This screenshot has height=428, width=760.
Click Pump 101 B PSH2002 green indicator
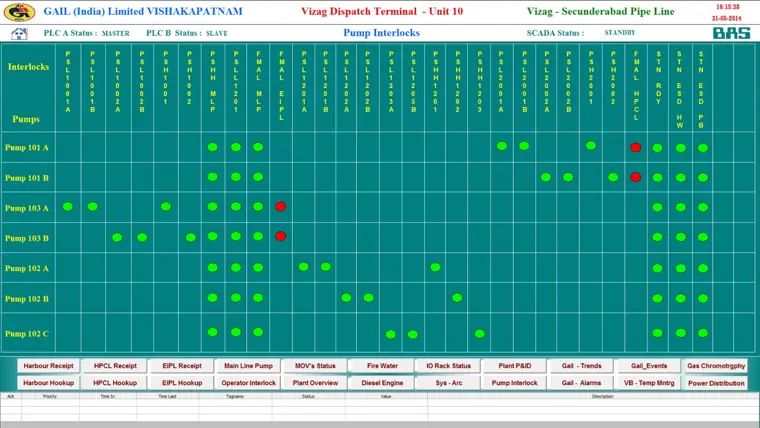point(613,177)
